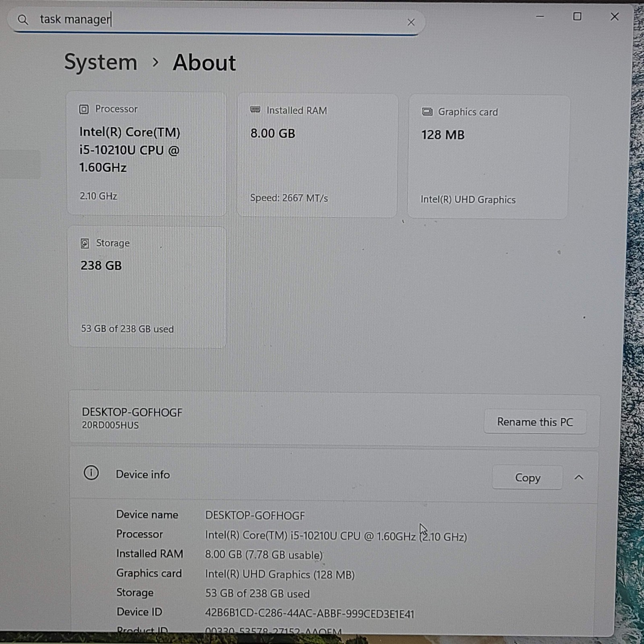Click the Processor chip icon
The height and width of the screenshot is (644, 644).
(x=84, y=109)
